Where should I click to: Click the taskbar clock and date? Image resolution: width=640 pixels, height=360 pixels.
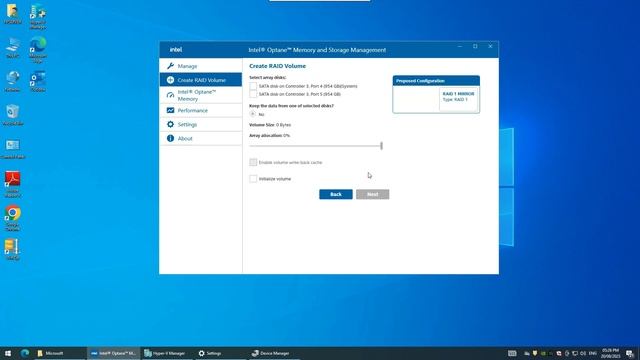610,353
